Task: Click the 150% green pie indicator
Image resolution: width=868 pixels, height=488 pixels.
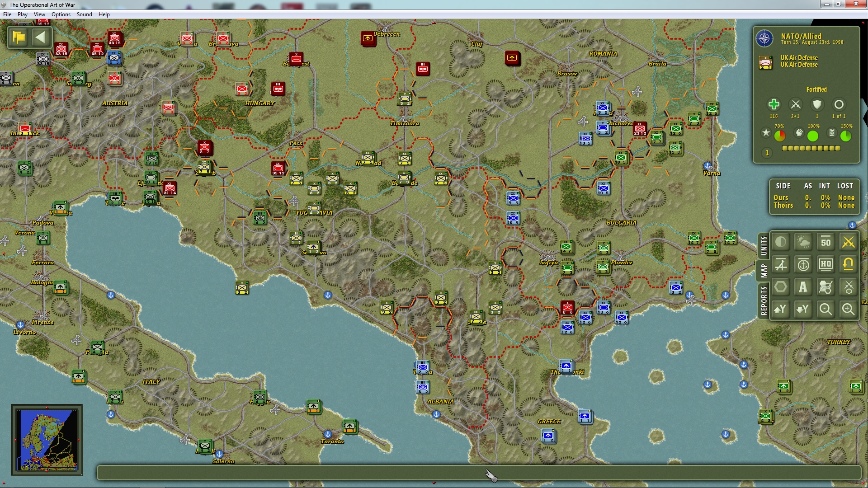Action: click(846, 136)
